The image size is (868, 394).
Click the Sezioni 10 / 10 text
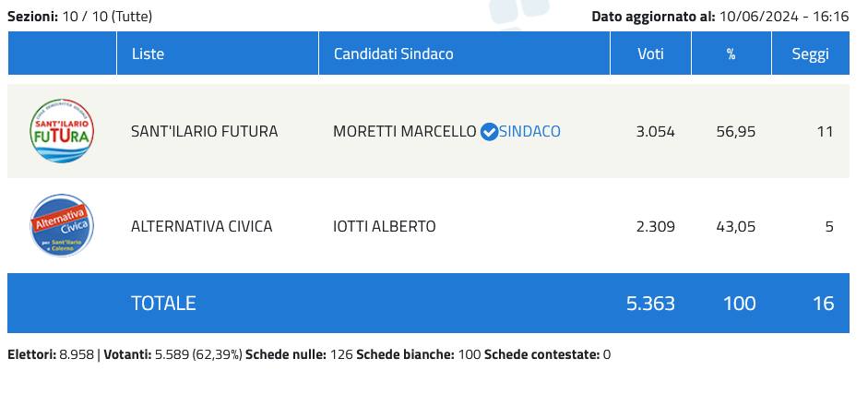tap(80, 16)
